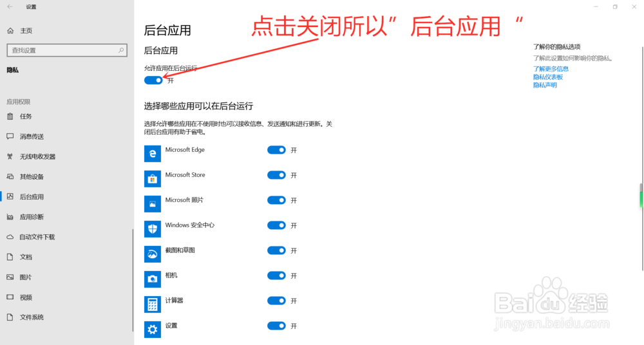Viewport: 644px width, 345px height.
Task: Open 自动文件下载 settings page
Action: tap(37, 237)
